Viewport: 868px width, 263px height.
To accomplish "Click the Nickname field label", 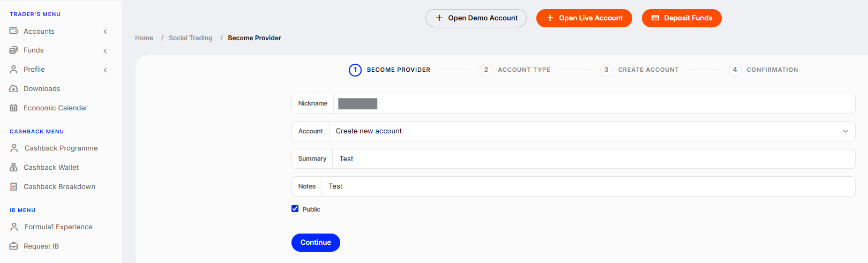I will point(313,104).
